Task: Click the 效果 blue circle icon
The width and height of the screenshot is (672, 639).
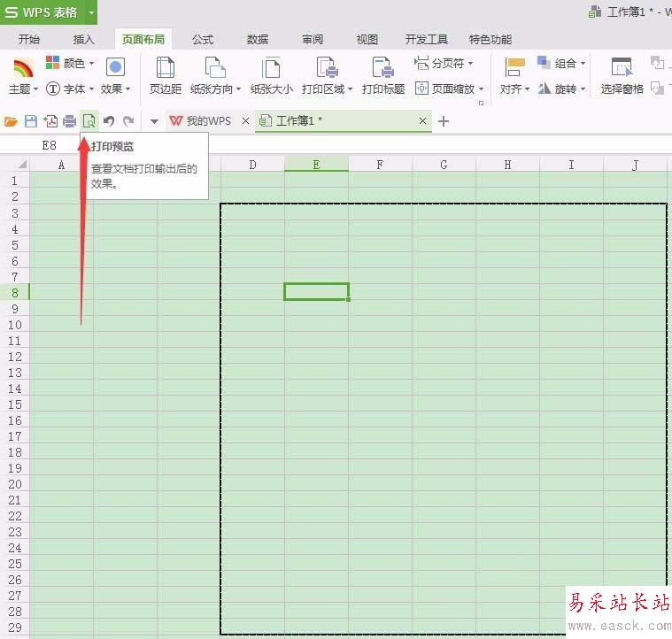Action: (115, 67)
